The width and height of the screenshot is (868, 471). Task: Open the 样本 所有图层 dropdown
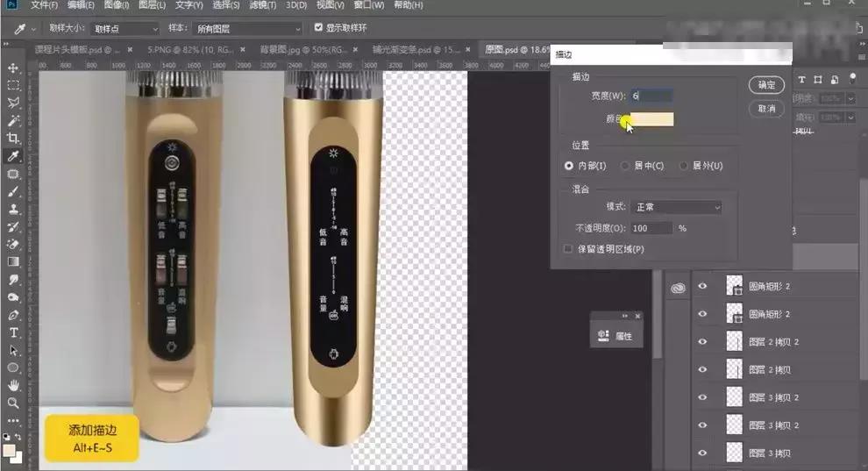248,29
